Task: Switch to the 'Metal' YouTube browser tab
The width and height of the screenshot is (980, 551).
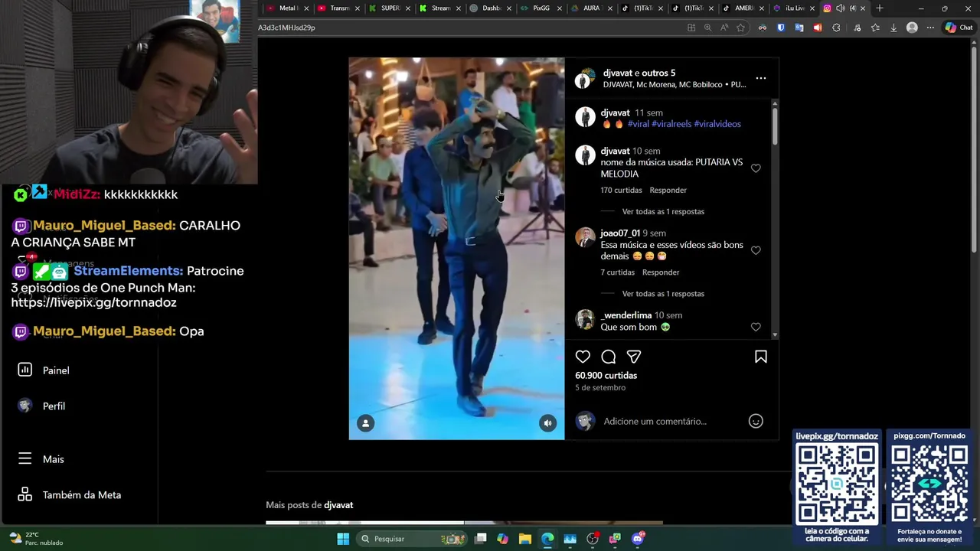Action: coord(288,8)
